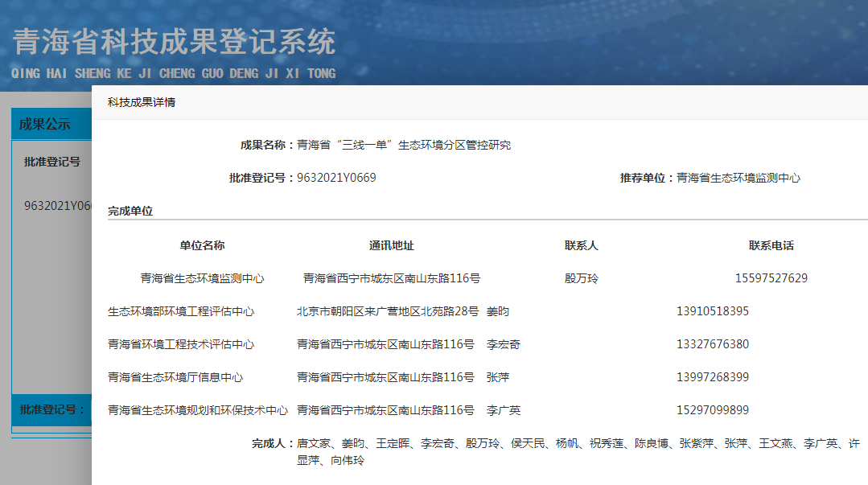Click the 完成单位 section heading

click(130, 211)
